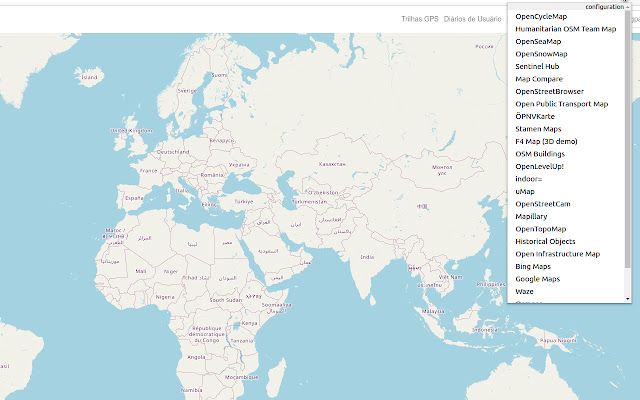Click the Trilhas GPS link

coord(419,18)
